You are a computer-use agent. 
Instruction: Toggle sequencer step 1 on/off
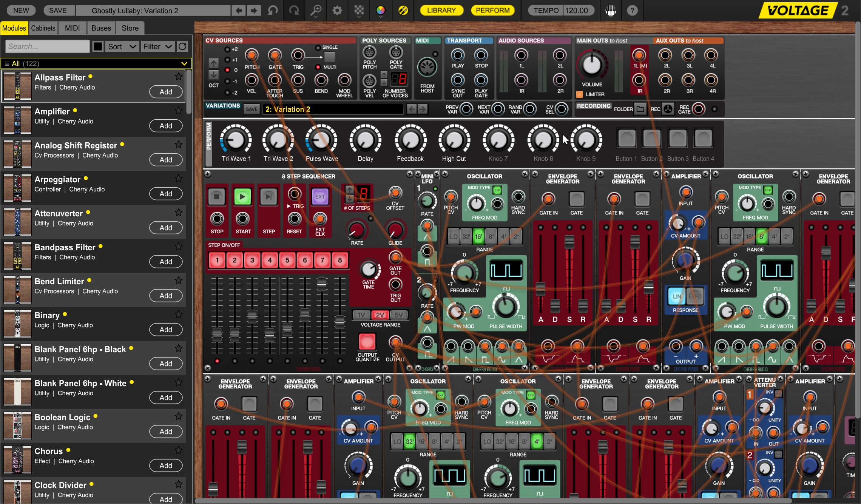[217, 260]
